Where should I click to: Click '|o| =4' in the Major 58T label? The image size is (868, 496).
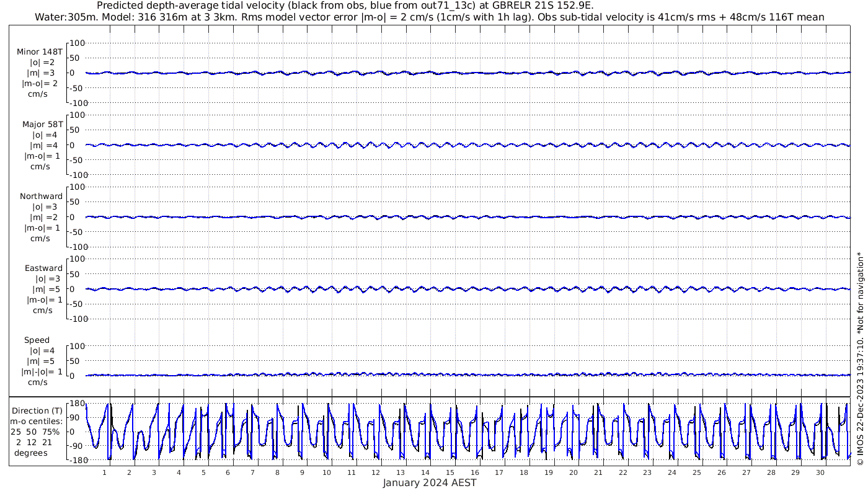coord(44,135)
